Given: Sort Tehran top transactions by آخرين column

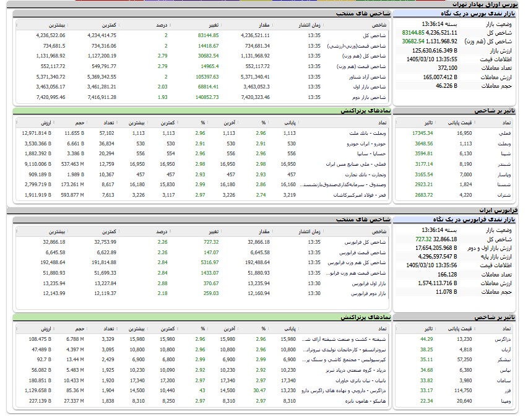Looking at the screenshot, I should [230, 123].
